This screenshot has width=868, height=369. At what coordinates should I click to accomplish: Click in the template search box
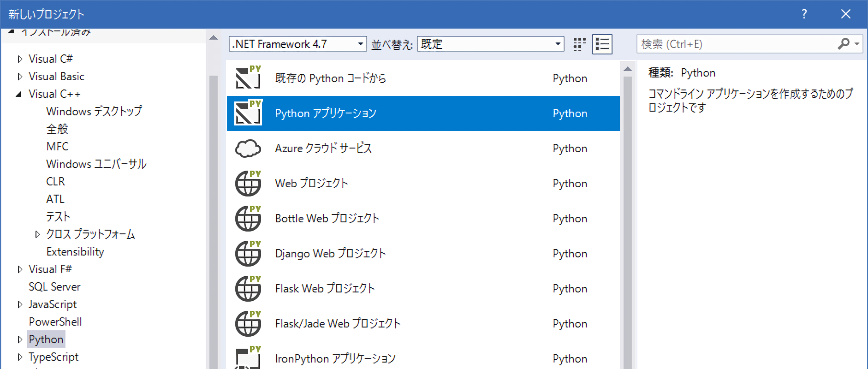click(736, 44)
